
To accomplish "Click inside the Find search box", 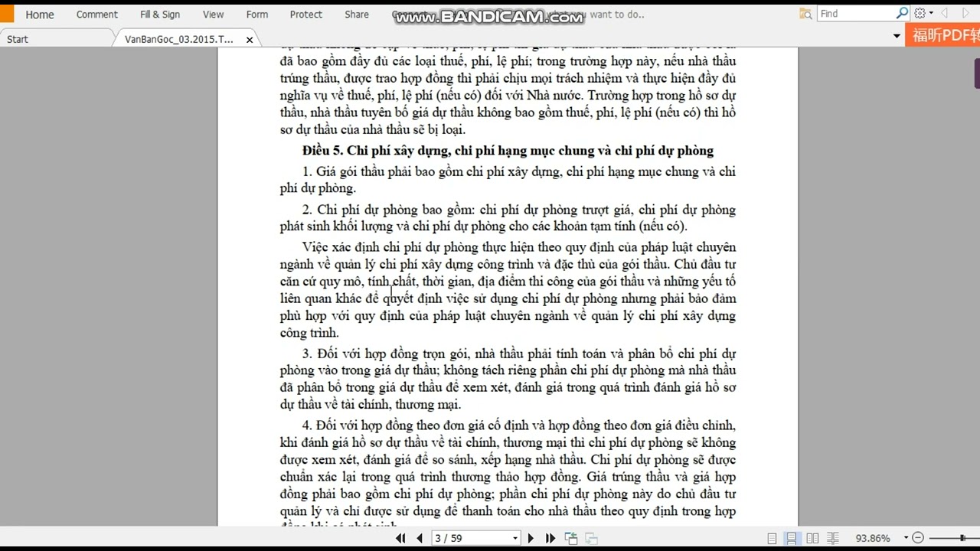I will click(856, 14).
